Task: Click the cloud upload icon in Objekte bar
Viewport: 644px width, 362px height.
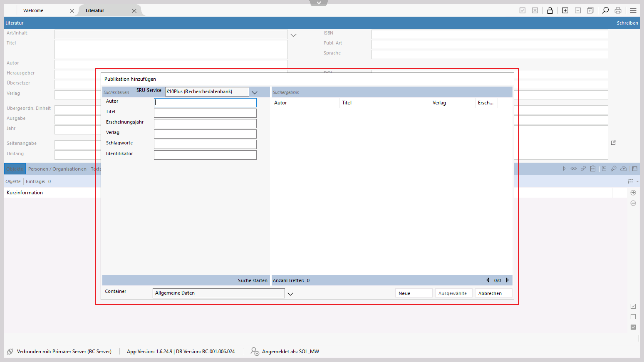Action: [623, 169]
